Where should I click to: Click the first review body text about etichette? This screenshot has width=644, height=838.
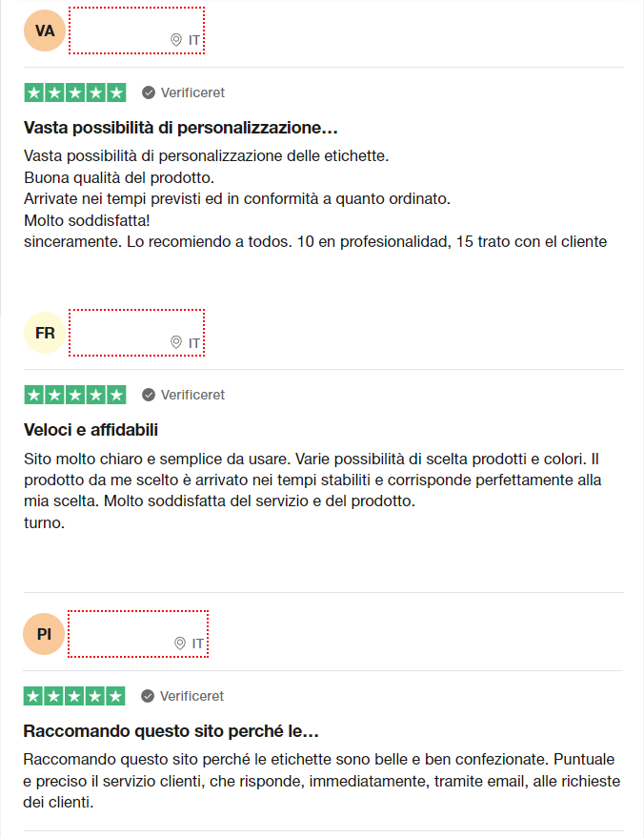tap(315, 199)
